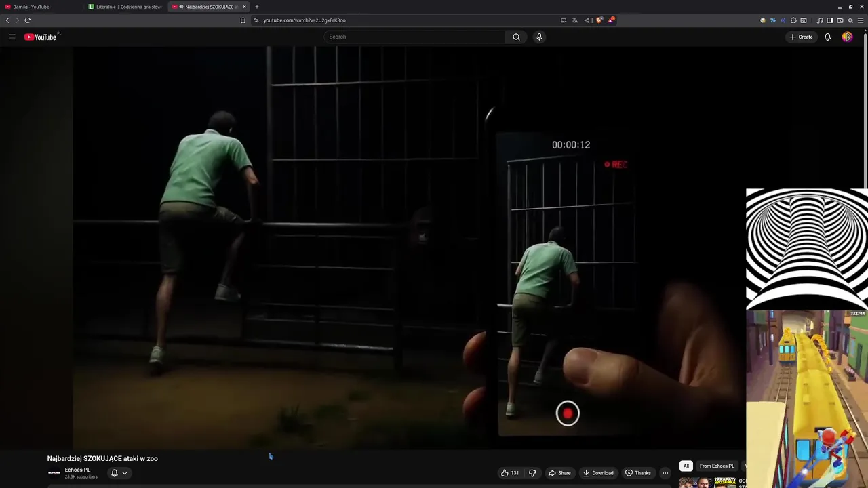This screenshot has width=868, height=488.
Task: Open the Brave wallet icon
Action: coord(840,20)
